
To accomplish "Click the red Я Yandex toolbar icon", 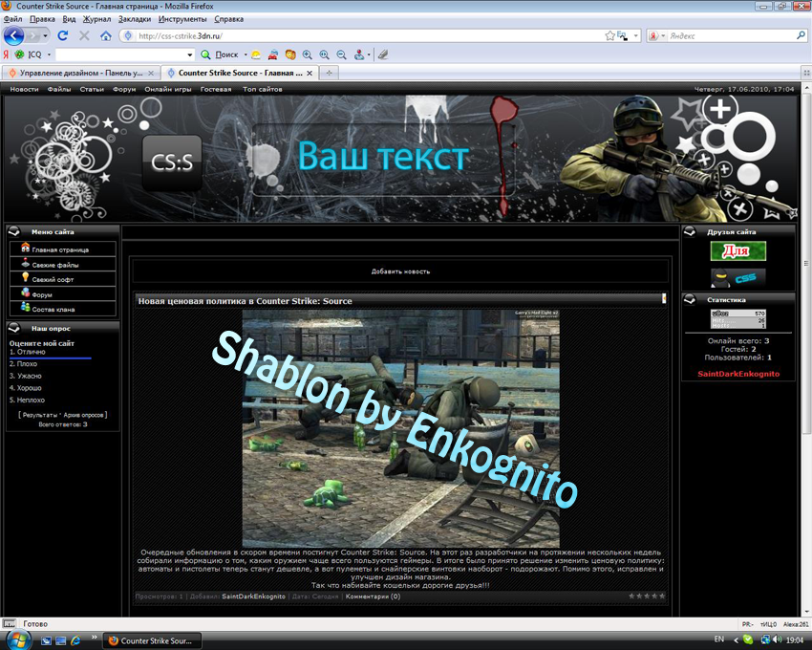I will [x=6, y=54].
